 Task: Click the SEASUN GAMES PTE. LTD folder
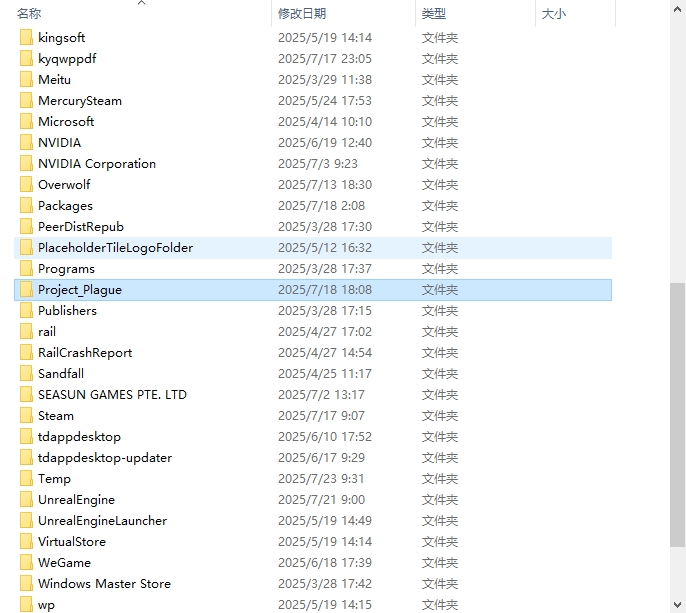[112, 395]
